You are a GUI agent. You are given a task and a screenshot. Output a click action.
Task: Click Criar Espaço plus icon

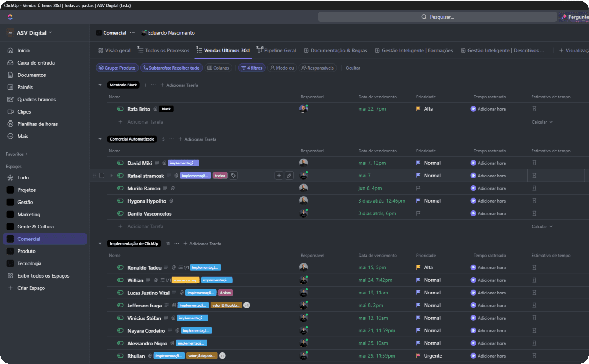point(10,288)
